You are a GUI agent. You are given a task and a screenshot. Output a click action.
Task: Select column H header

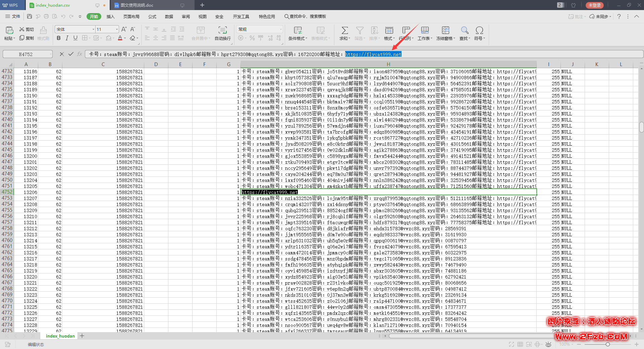388,64
